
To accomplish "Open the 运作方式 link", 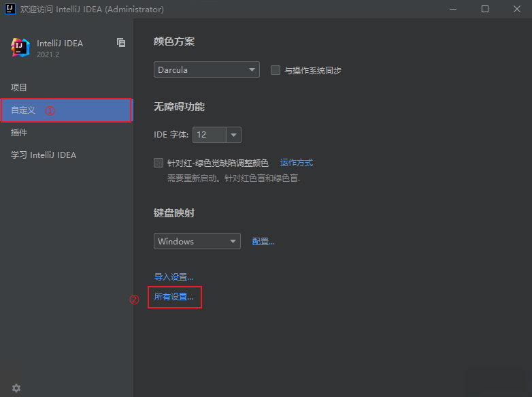I will [297, 163].
